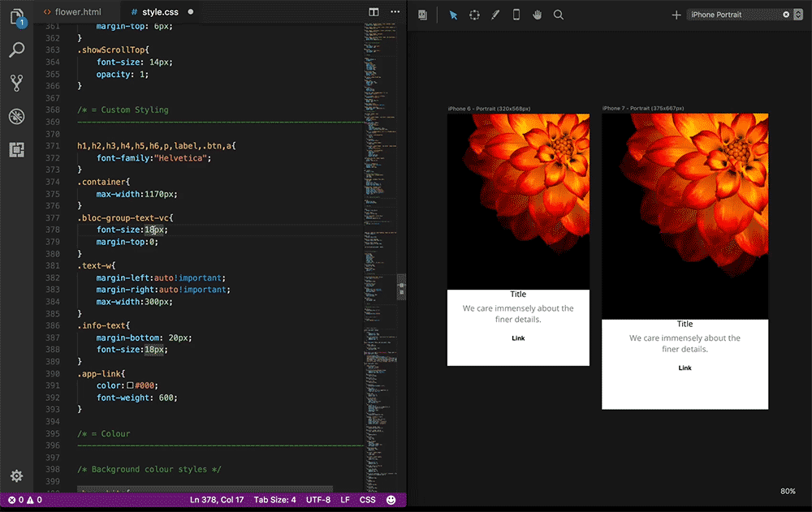Click Ln 378, Col 17 in status bar

click(217, 500)
